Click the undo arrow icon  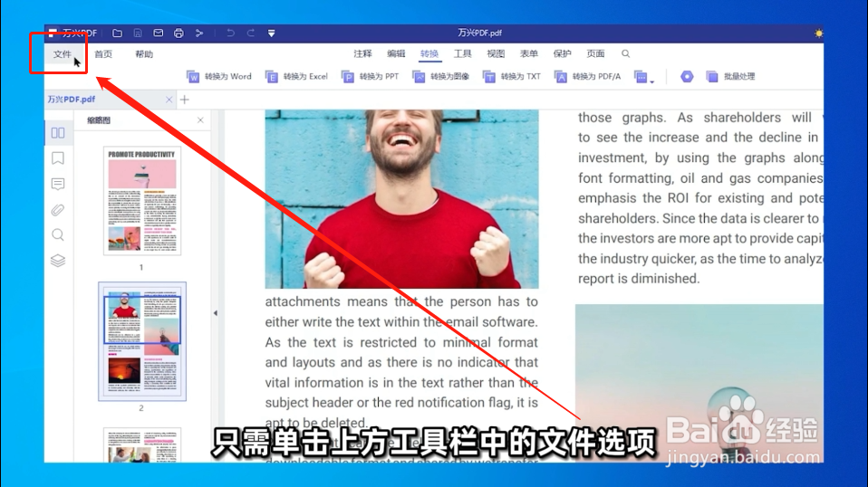pos(230,33)
